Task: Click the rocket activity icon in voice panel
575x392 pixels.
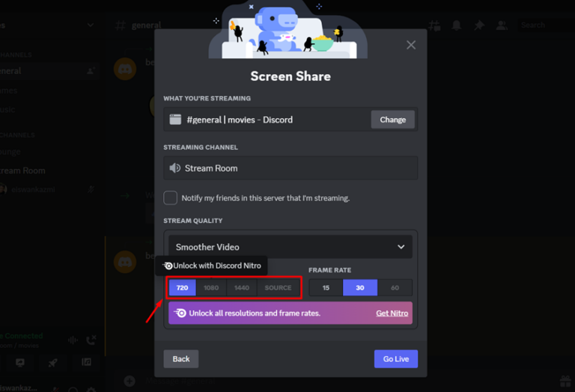Action: [x=53, y=363]
